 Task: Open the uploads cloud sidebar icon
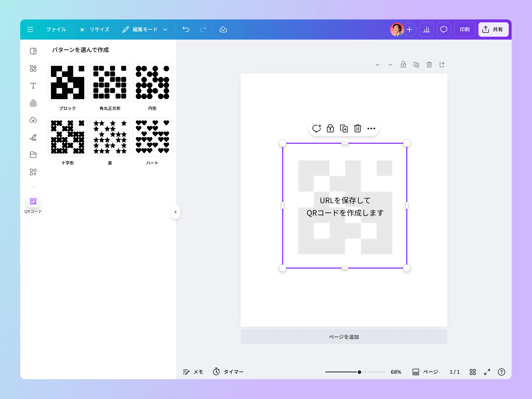(33, 120)
